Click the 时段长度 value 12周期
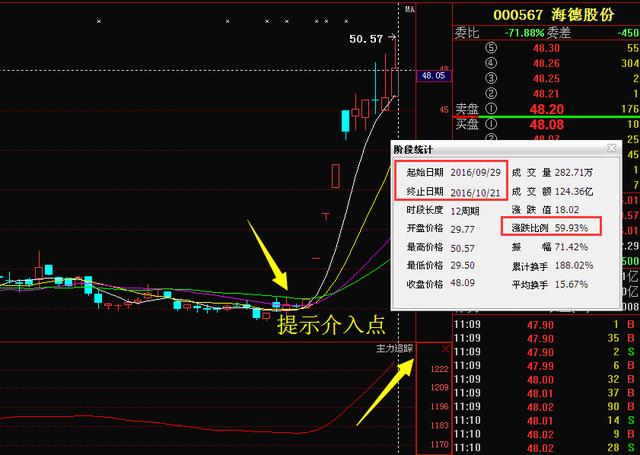Viewport: 640px width, 455px height. 465,211
